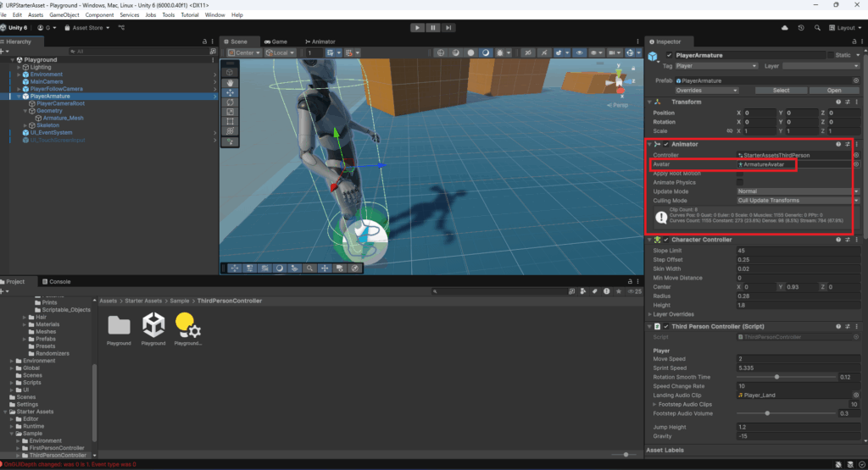Click the Step frame button

point(448,28)
